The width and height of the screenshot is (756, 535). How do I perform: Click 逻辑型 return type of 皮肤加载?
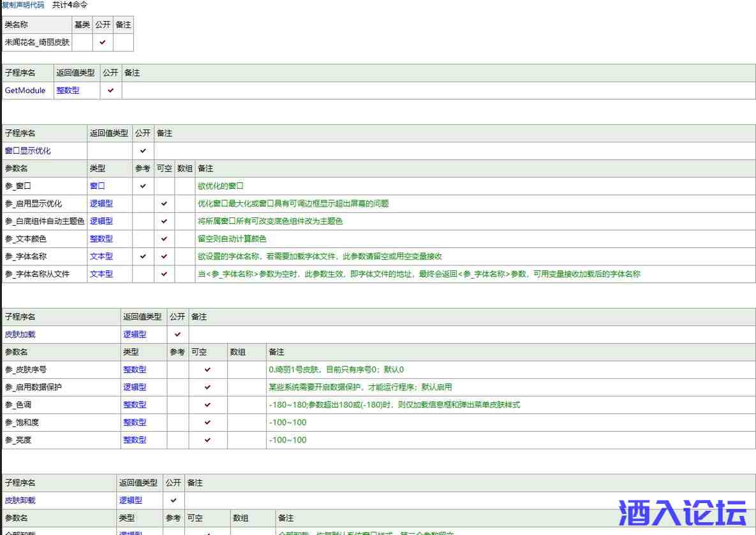[135, 334]
